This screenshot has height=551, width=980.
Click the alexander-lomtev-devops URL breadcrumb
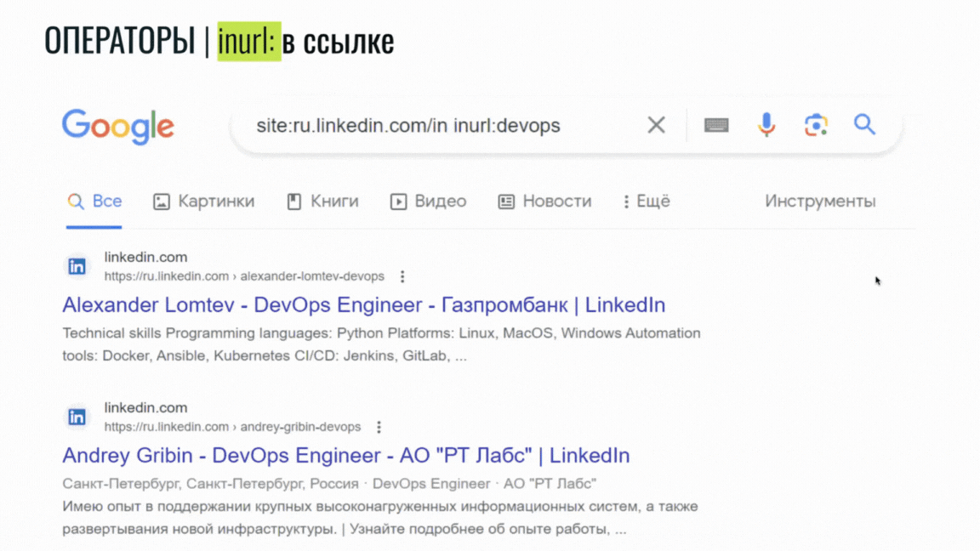244,276
